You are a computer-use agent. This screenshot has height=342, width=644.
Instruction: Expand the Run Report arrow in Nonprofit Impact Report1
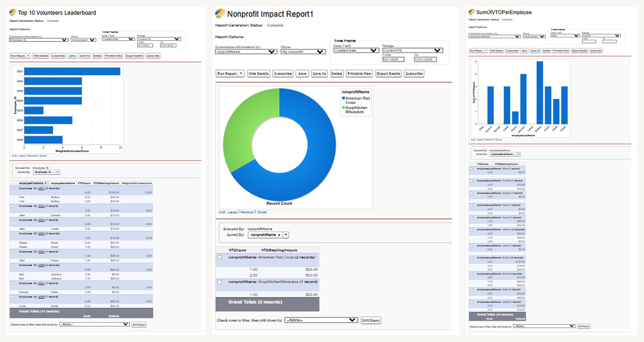pos(241,74)
